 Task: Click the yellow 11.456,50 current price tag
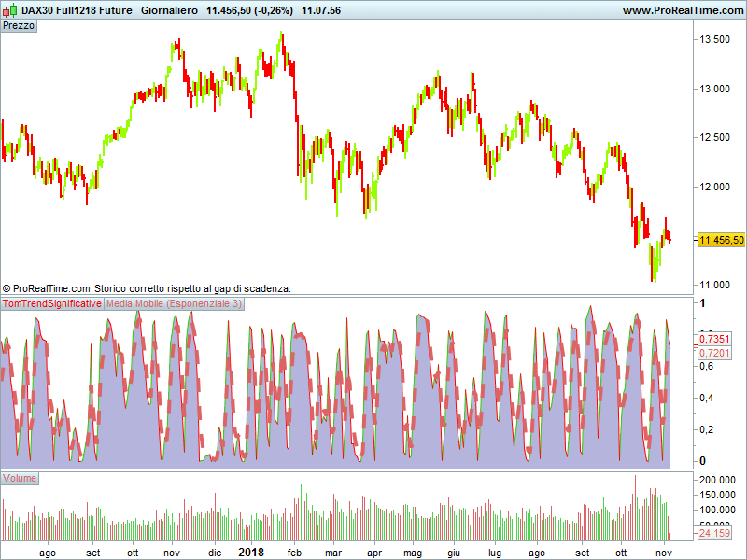pos(721,240)
